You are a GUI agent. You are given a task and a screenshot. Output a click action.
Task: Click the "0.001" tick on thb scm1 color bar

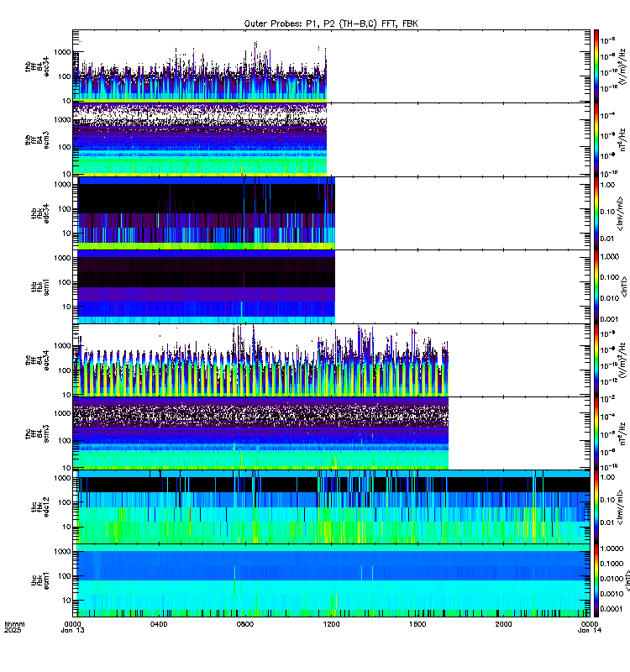tap(610, 319)
